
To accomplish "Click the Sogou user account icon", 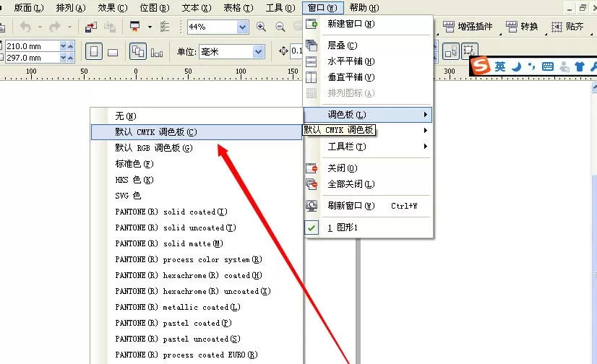I will click(564, 67).
